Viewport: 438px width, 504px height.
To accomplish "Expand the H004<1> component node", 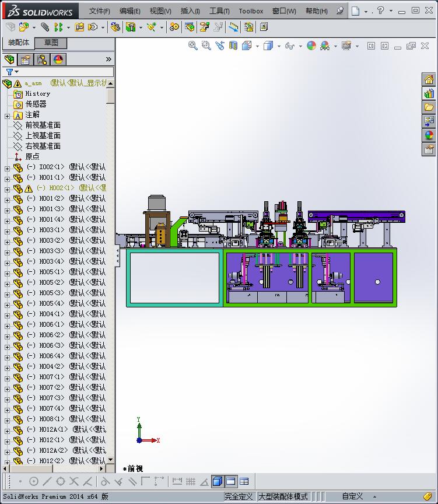I will click(x=8, y=316).
